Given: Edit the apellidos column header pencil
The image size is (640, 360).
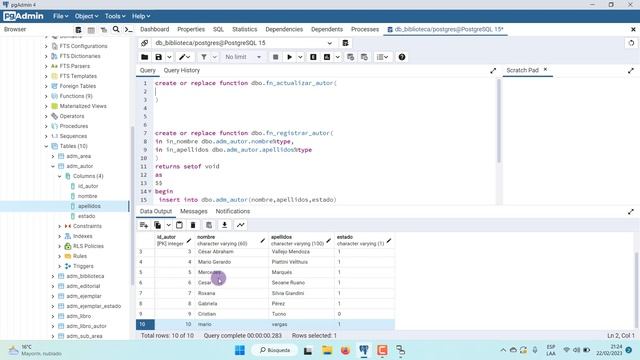Looking at the screenshot, I should click(x=329, y=241).
